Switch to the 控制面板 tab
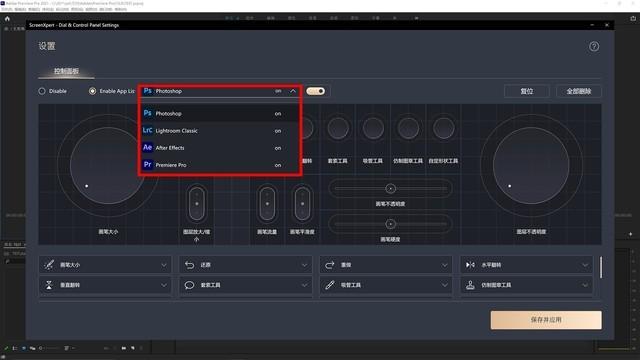The width and height of the screenshot is (640, 360). (67, 71)
